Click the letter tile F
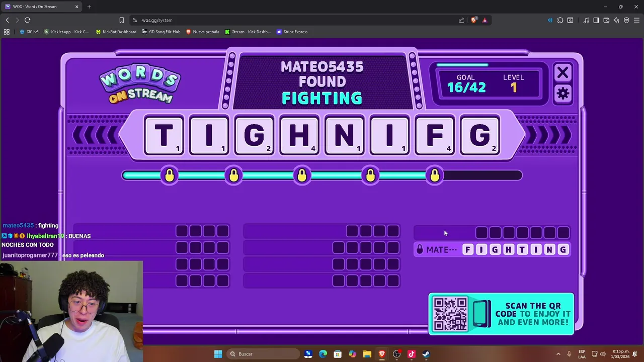The width and height of the screenshot is (644, 362). (x=435, y=135)
